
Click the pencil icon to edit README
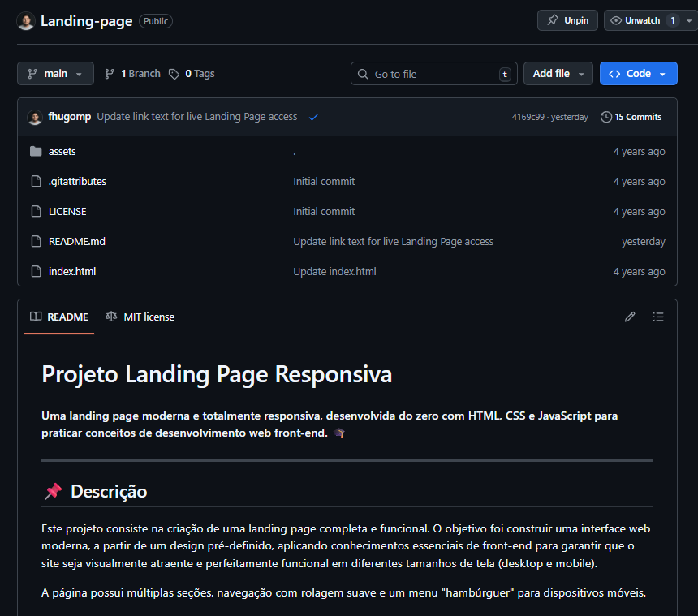click(630, 317)
